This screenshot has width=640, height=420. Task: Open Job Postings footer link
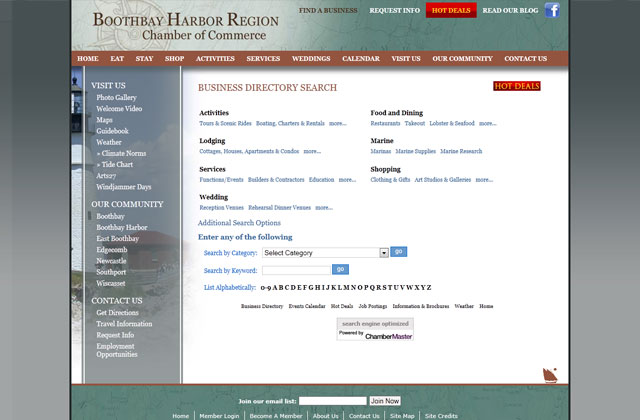coord(373,306)
